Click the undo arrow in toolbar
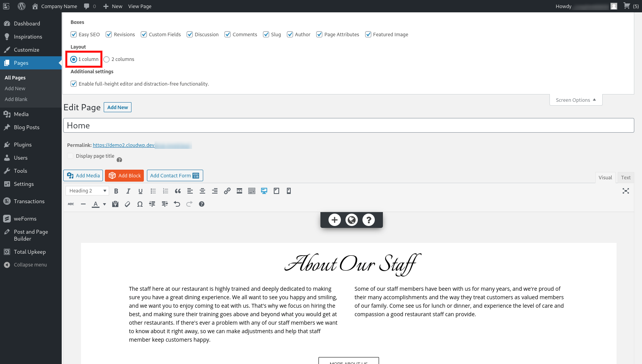 click(177, 204)
